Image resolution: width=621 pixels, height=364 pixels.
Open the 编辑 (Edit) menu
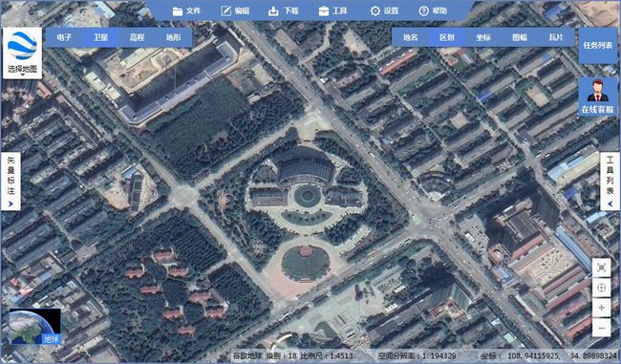click(235, 11)
